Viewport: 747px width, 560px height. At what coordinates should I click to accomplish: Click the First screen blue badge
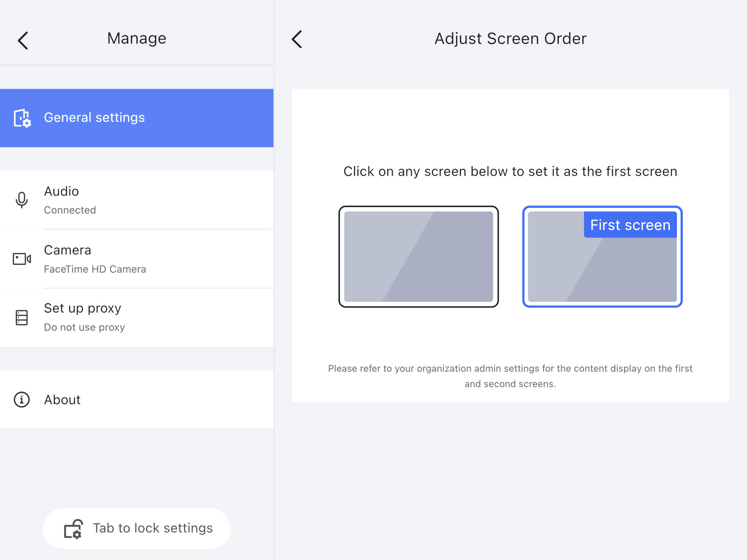click(630, 225)
